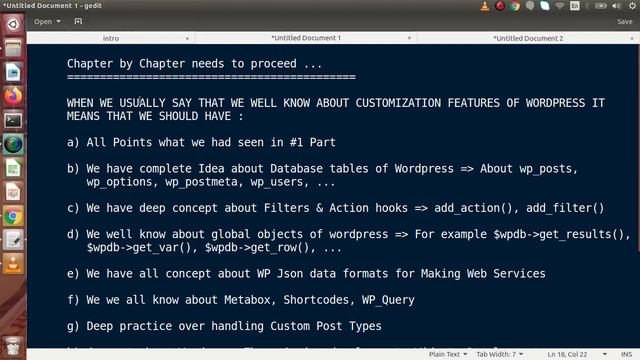Image resolution: width=640 pixels, height=360 pixels.
Task: Open the Ubuntu Dash search launcher
Action: [13, 24]
